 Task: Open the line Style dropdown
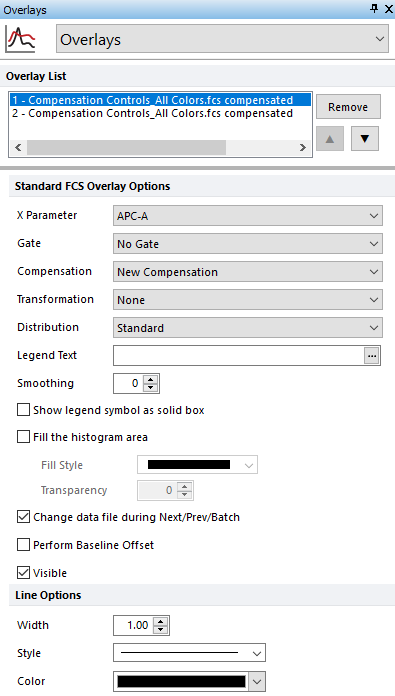click(190, 653)
